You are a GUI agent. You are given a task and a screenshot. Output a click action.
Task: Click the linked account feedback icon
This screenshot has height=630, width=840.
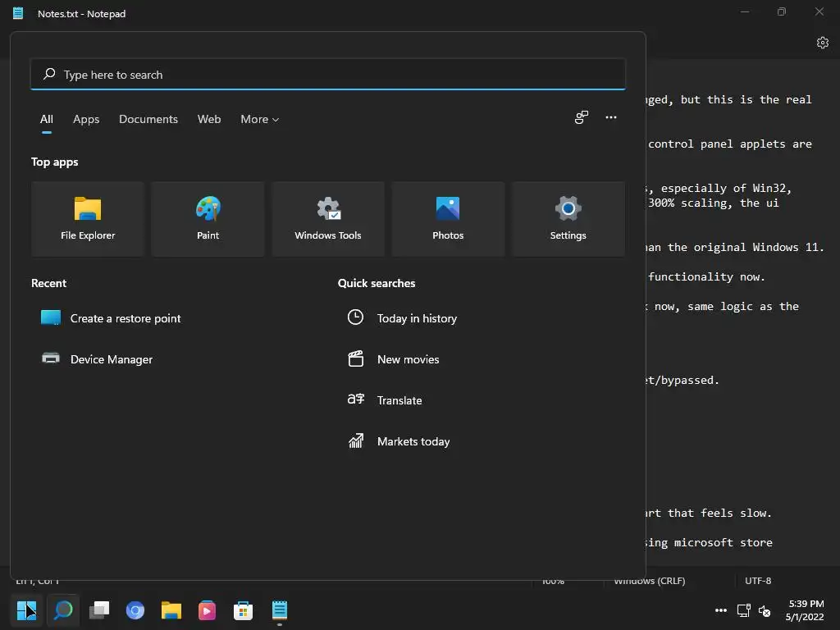point(582,117)
